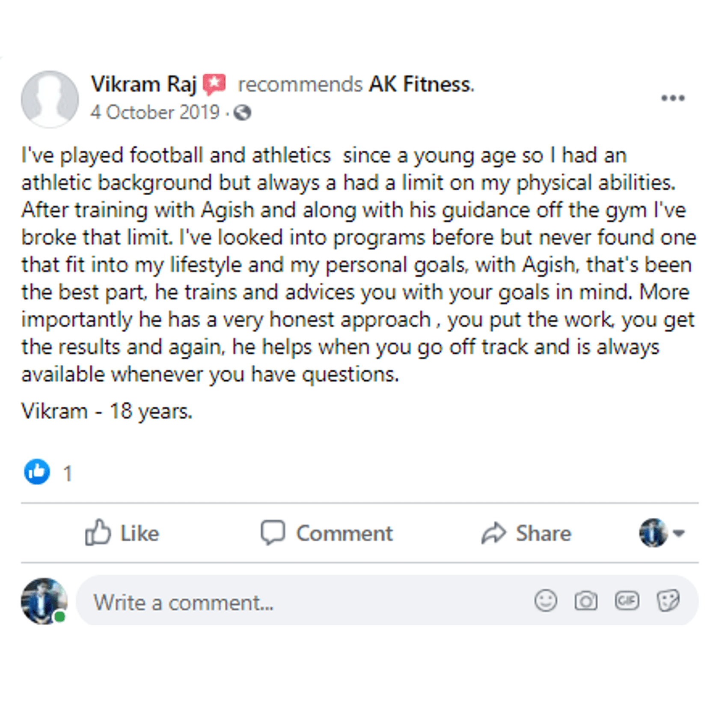Open the GIF picker icon

click(627, 600)
